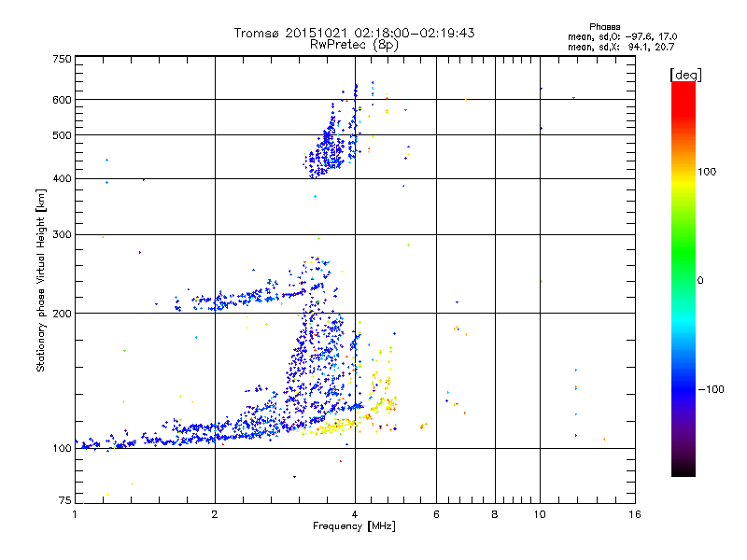Click the '0' colorbar tick label

click(700, 281)
